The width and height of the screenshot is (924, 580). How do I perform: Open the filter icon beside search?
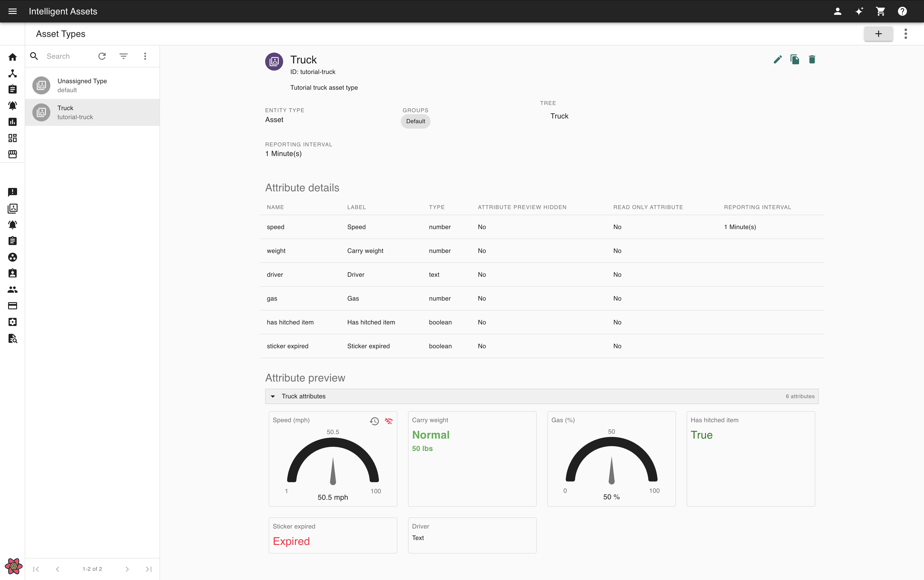click(x=123, y=56)
